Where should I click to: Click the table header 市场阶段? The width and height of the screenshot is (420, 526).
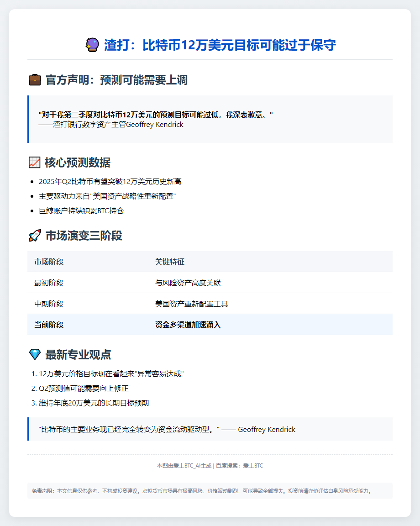tap(49, 262)
